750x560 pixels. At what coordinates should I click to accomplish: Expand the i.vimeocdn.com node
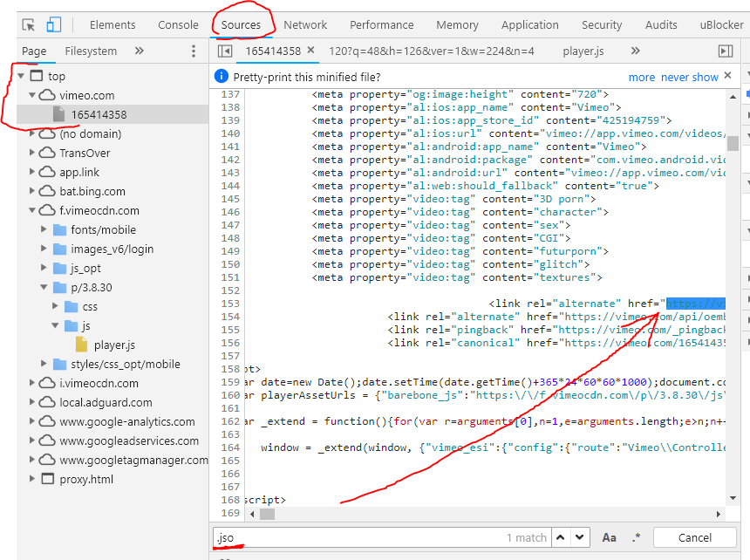32,383
